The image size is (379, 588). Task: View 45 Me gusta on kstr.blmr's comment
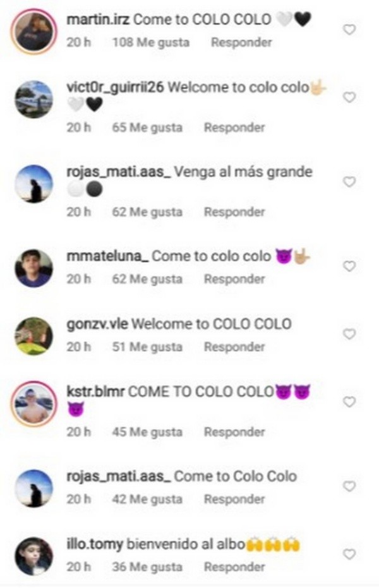coord(147,432)
